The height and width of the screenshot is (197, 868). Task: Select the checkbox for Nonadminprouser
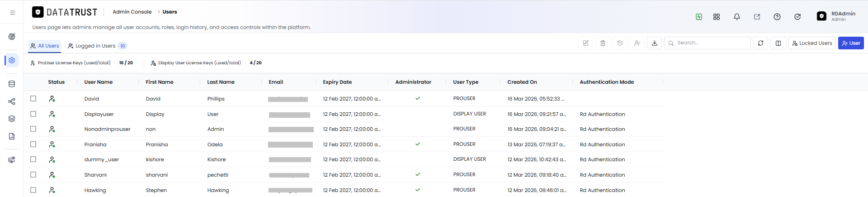(33, 129)
